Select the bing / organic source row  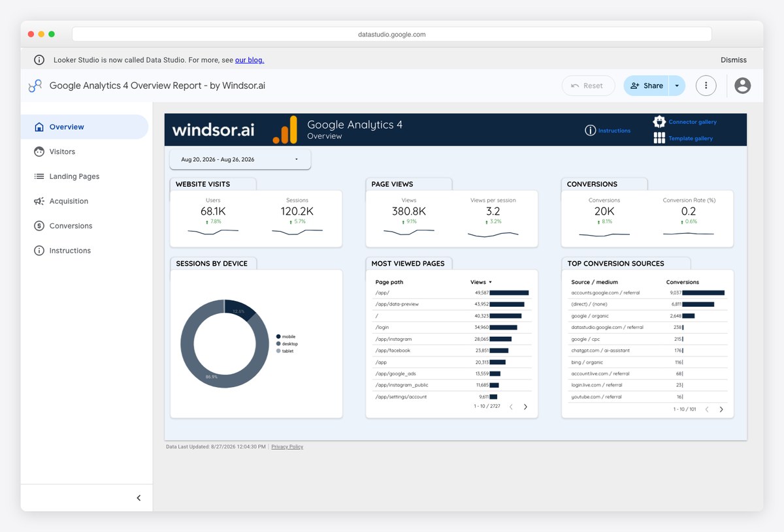(x=648, y=362)
